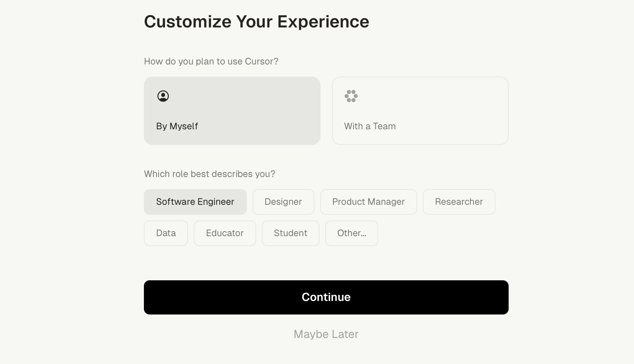Skip setup with Maybe Later

(x=326, y=334)
